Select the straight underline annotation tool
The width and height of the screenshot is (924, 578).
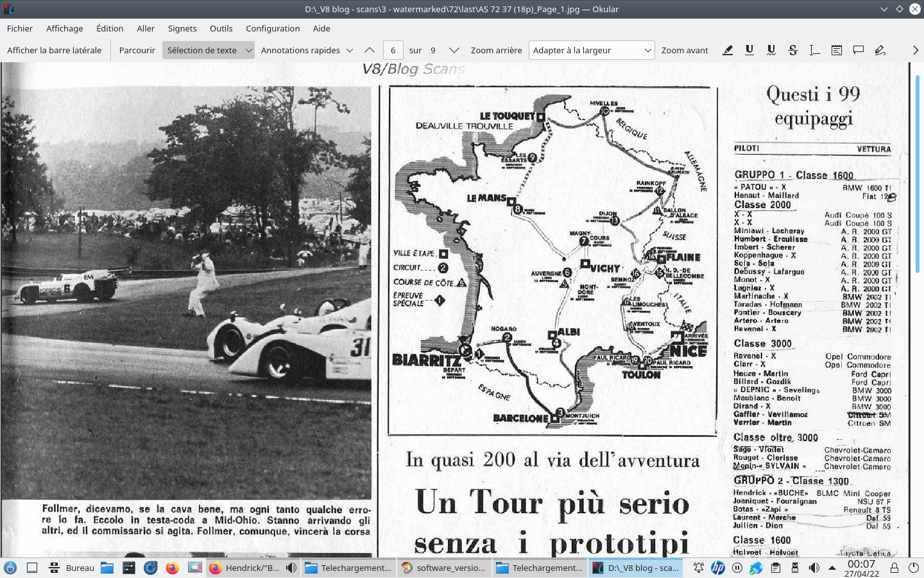(749, 50)
